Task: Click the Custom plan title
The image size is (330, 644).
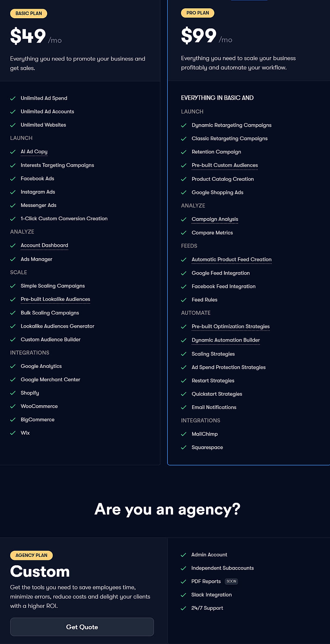Action: pos(40,571)
